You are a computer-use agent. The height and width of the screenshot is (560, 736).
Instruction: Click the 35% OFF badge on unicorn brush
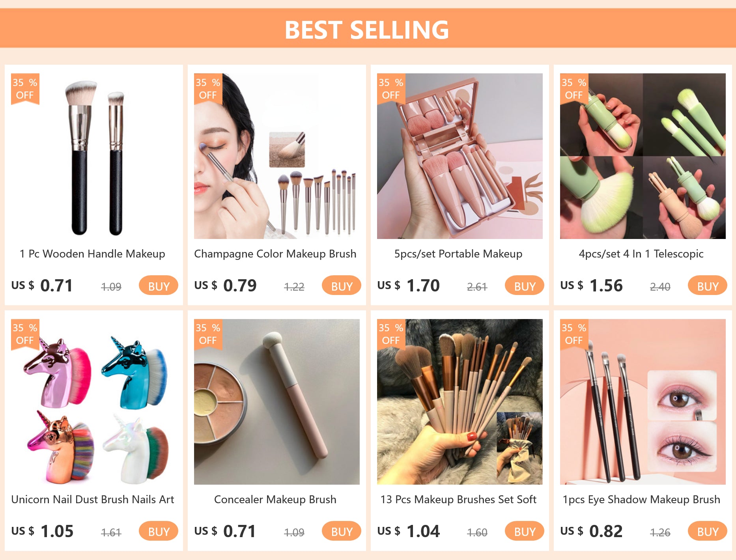click(x=25, y=334)
